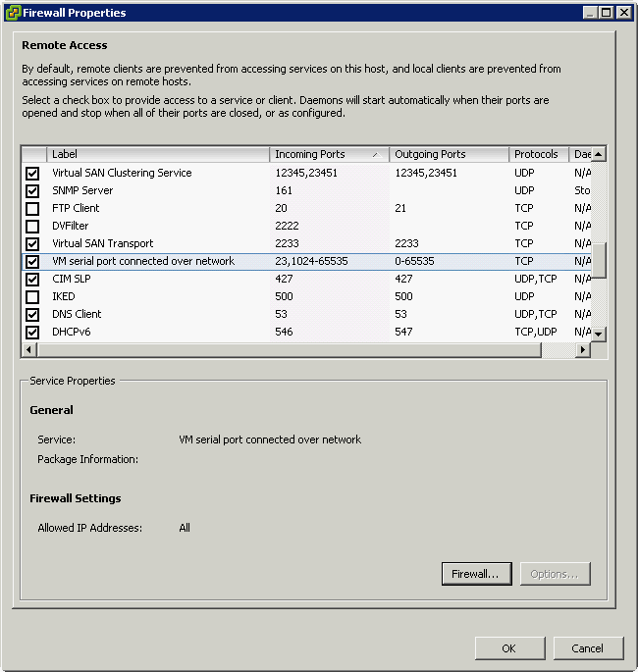
Task: Click the disabled Options... button
Action: [x=556, y=574]
